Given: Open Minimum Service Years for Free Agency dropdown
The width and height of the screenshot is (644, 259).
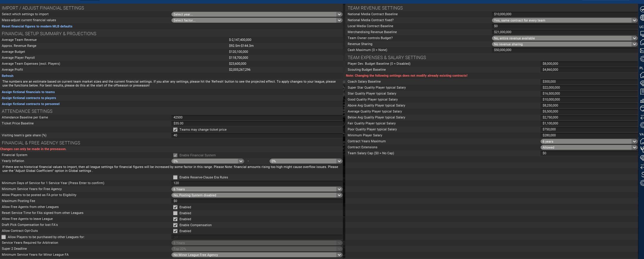Looking at the screenshot, I should coord(257,189).
